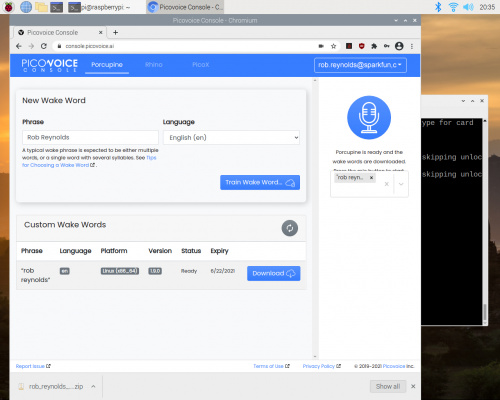Click the Train Wake Word button
Viewport: 500px width, 400px height.
pos(260,182)
